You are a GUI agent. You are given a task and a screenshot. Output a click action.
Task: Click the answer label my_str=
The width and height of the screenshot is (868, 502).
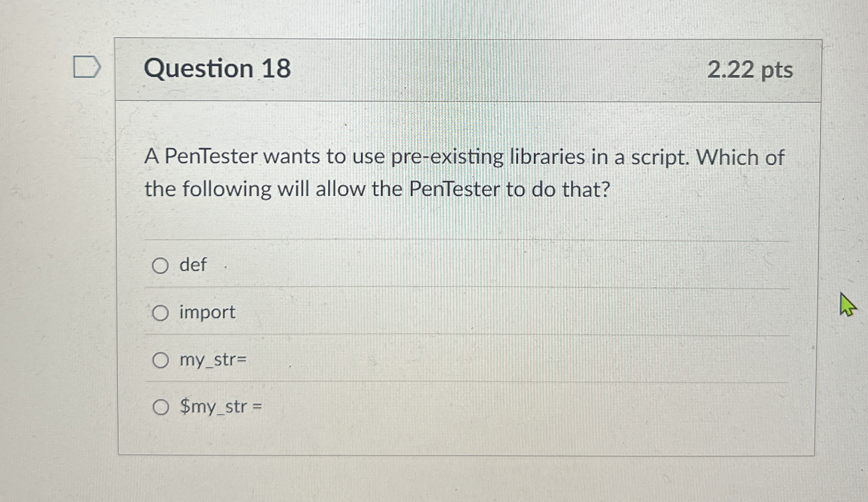[213, 360]
